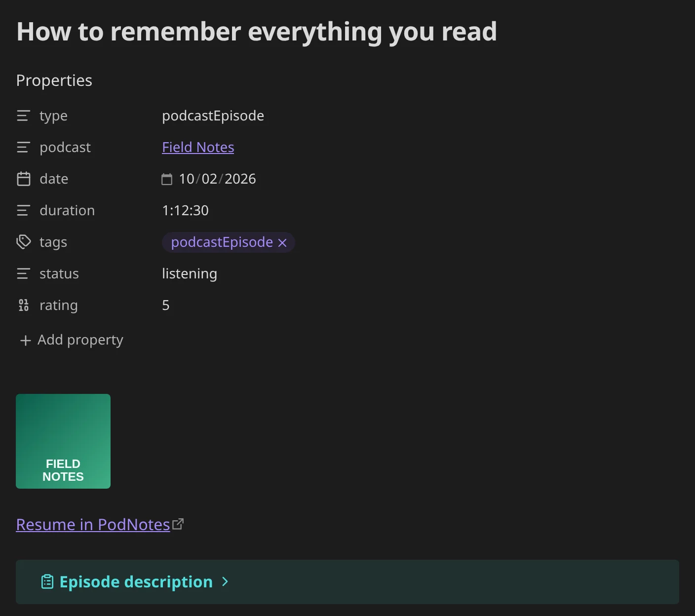Click the plus icon to add property

(x=25, y=341)
